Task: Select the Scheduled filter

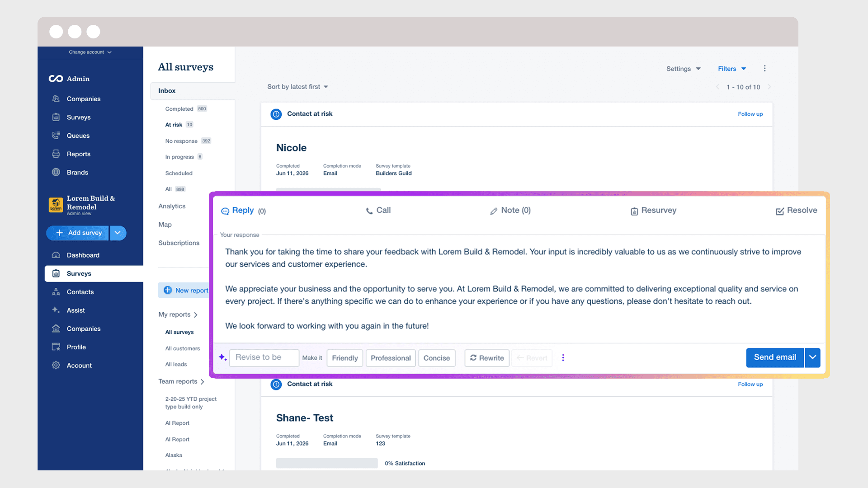Action: click(x=179, y=173)
